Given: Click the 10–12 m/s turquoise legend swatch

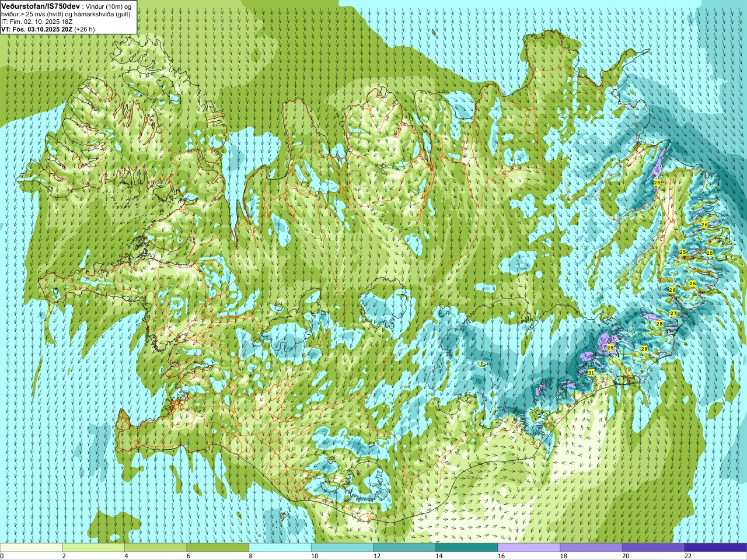Looking at the screenshot, I should 343,548.
